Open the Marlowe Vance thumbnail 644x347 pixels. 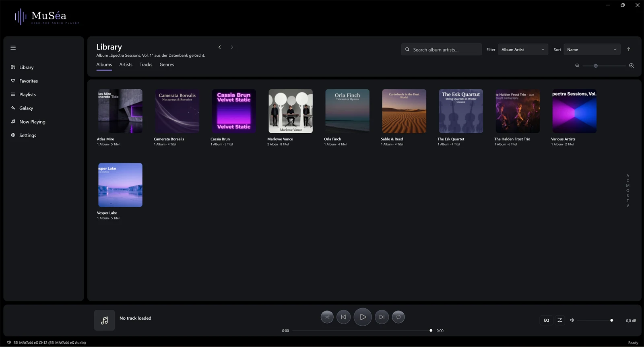point(291,111)
